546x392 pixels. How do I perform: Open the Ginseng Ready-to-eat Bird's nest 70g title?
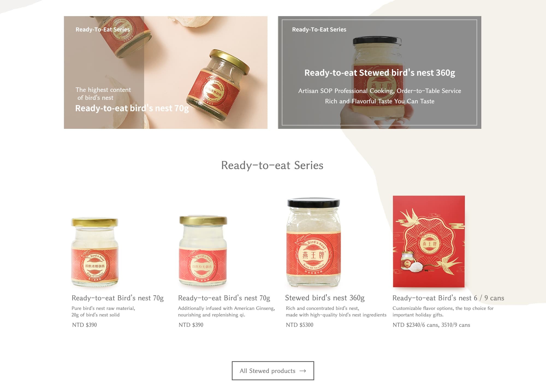pos(224,298)
